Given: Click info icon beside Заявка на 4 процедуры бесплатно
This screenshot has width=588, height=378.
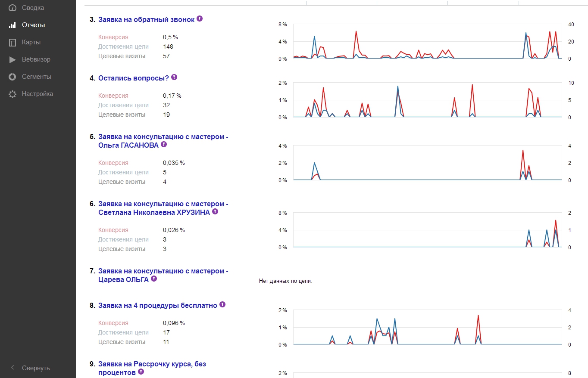Looking at the screenshot, I should click(222, 305).
